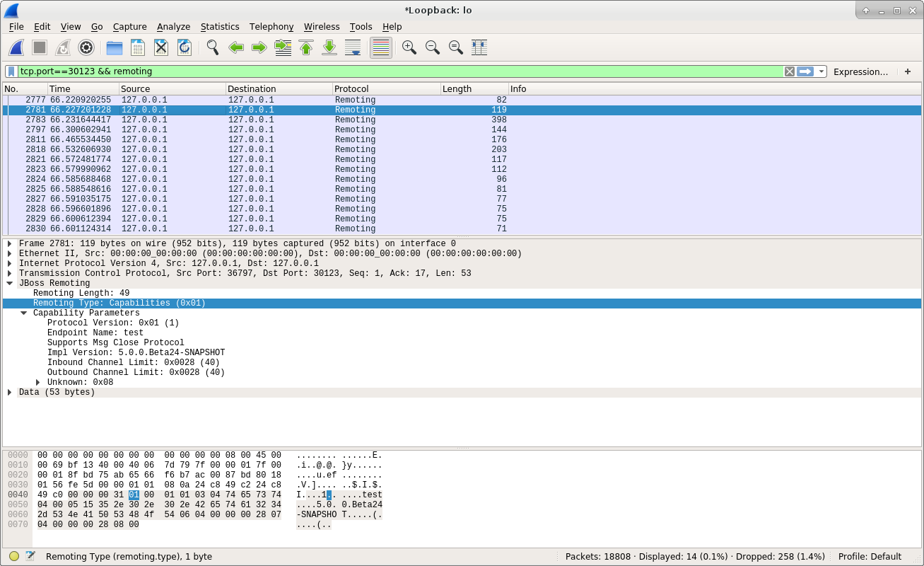The width and height of the screenshot is (924, 566).
Task: Open recent display filters dropdown
Action: 821,71
